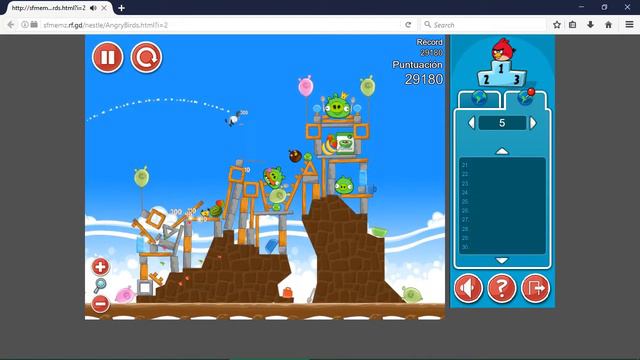Go to the previous level with the left arrow
Image resolution: width=640 pixels, height=360 pixels.
(x=471, y=123)
